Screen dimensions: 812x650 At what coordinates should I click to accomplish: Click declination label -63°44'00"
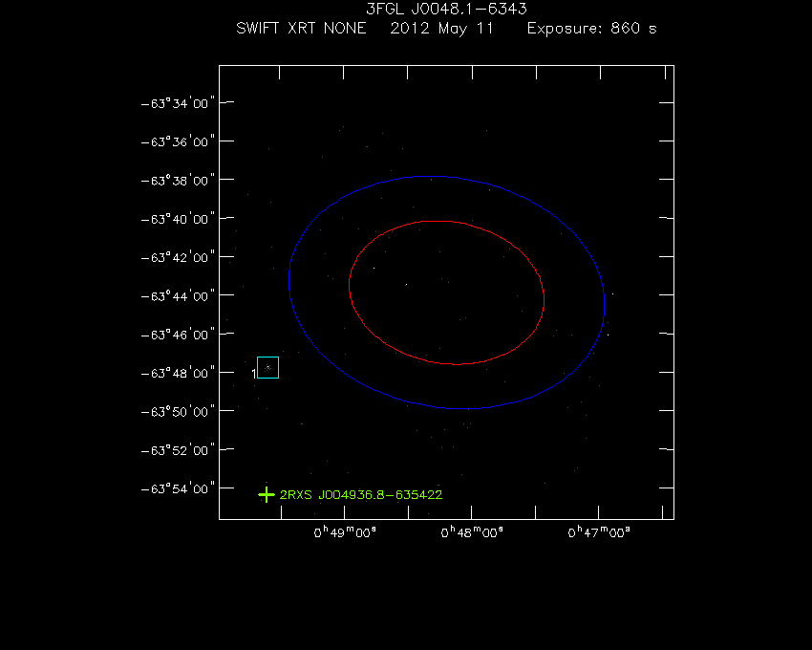pos(178,296)
